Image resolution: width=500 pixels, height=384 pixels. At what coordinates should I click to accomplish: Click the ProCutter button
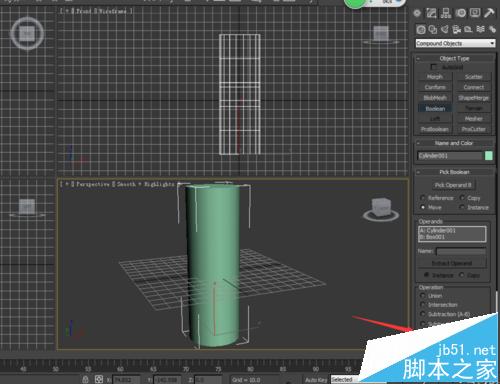pyautogui.click(x=473, y=129)
